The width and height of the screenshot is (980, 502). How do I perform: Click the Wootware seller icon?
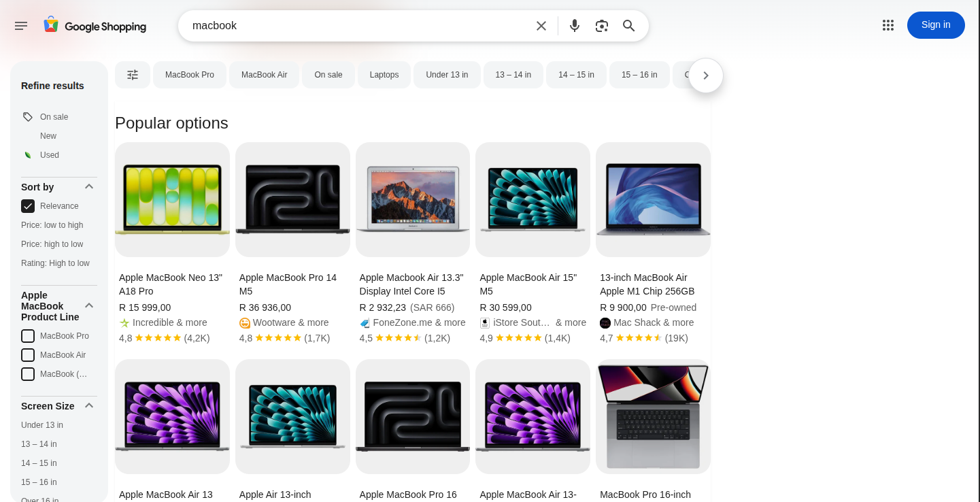point(245,323)
